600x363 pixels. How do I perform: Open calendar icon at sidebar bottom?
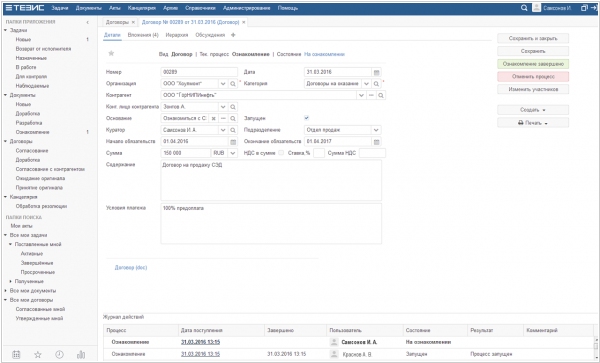coord(16,355)
